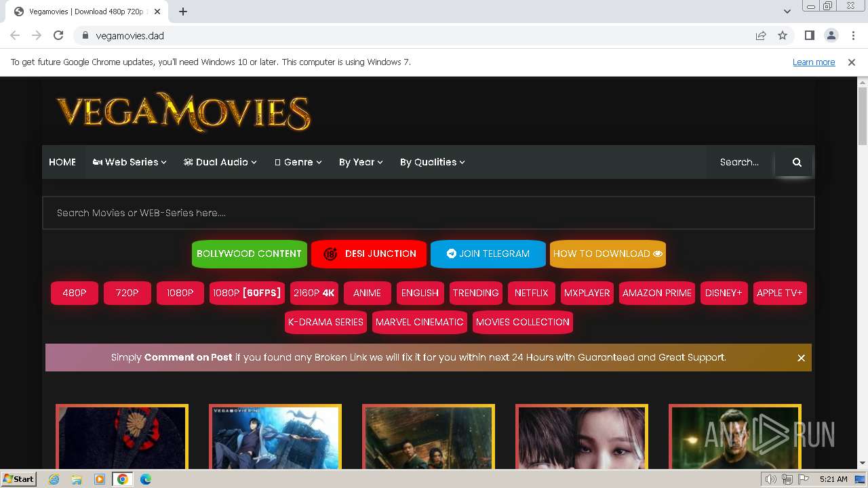The image size is (868, 488).
Task: Open the anime poster thumbnail
Action: click(x=275, y=437)
